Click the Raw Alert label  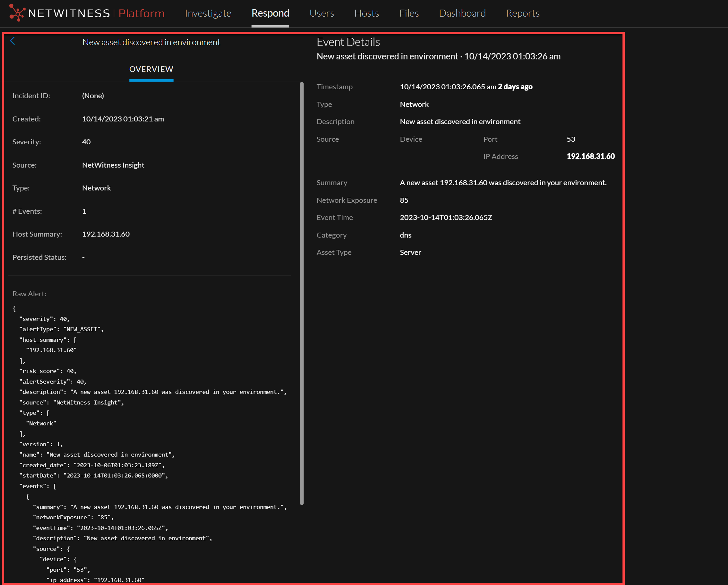pos(30,294)
